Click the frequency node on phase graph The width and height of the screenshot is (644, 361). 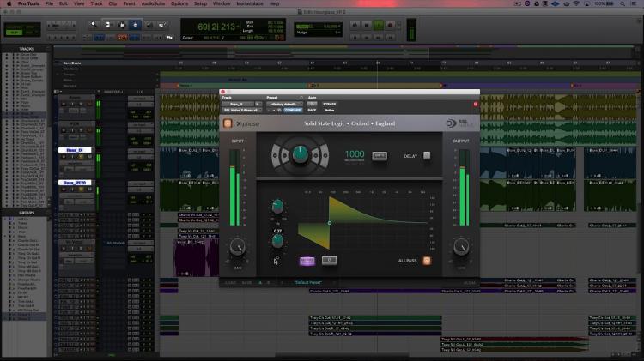coord(330,223)
